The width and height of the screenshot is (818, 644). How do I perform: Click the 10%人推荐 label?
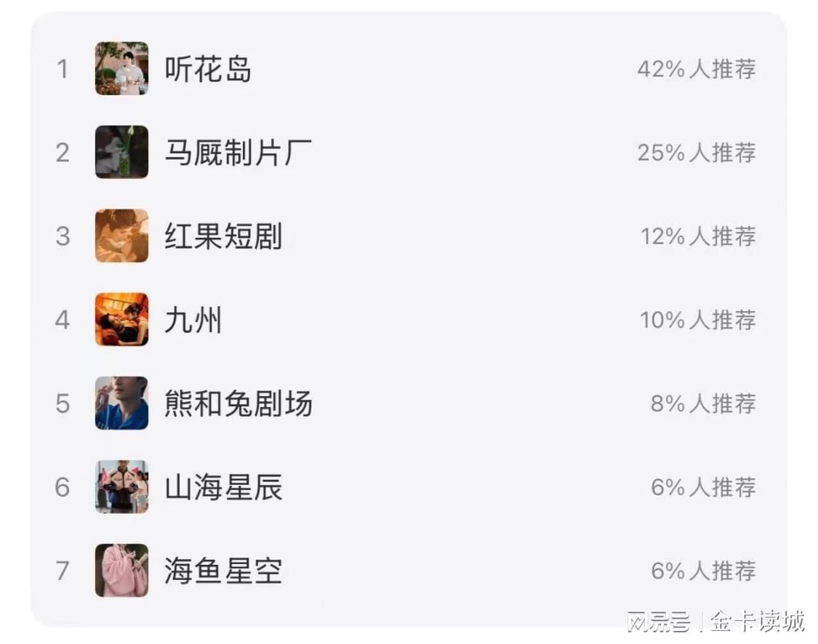pos(698,320)
